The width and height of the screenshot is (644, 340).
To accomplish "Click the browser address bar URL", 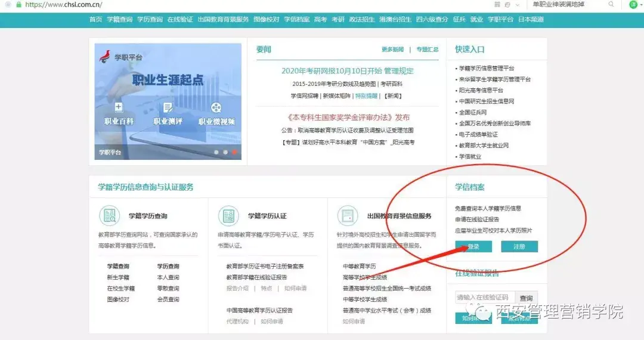I will pos(64,5).
